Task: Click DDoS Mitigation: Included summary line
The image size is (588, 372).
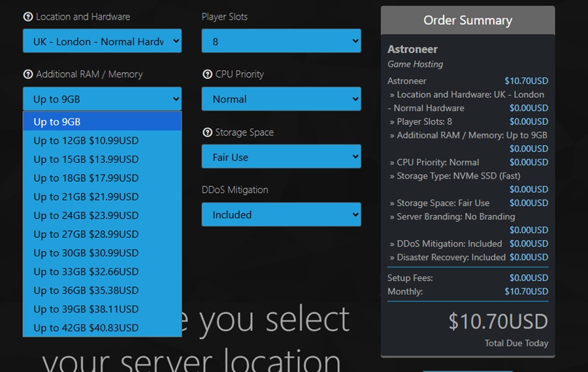Action: (x=468, y=244)
